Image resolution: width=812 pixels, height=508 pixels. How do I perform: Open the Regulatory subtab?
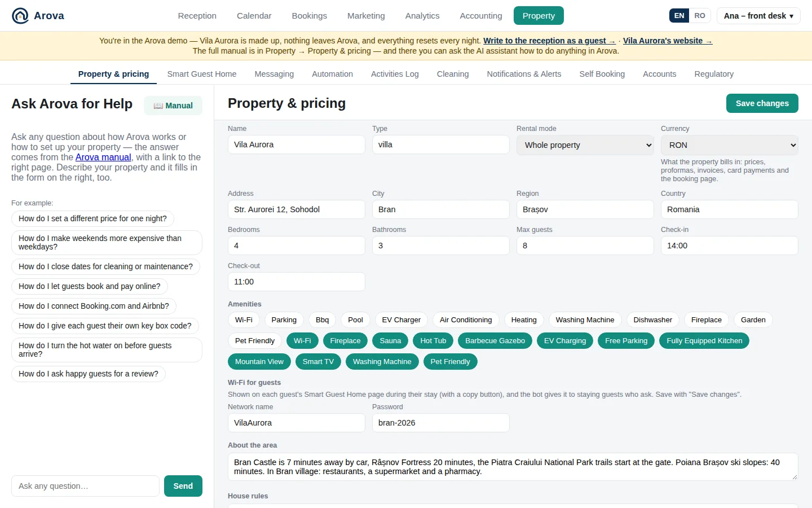point(714,74)
